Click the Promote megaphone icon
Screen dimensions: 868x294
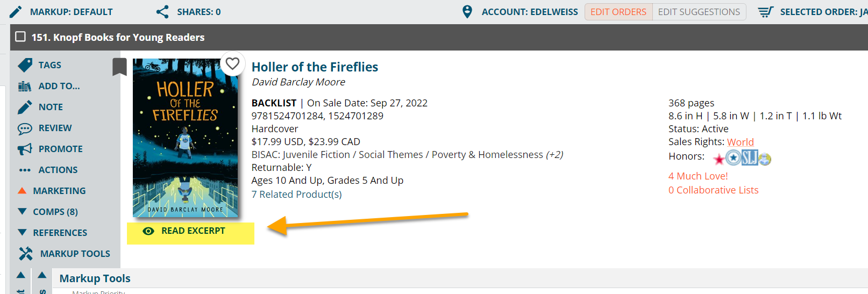pyautogui.click(x=25, y=149)
